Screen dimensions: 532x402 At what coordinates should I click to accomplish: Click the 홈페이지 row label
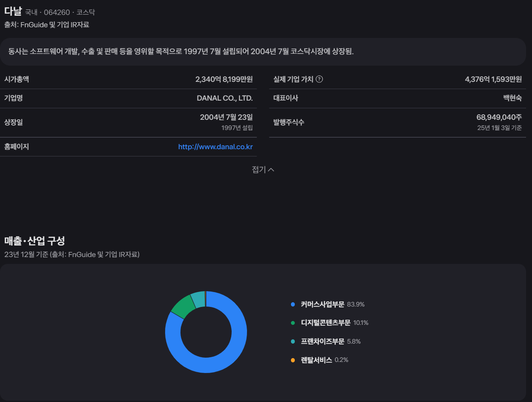17,147
